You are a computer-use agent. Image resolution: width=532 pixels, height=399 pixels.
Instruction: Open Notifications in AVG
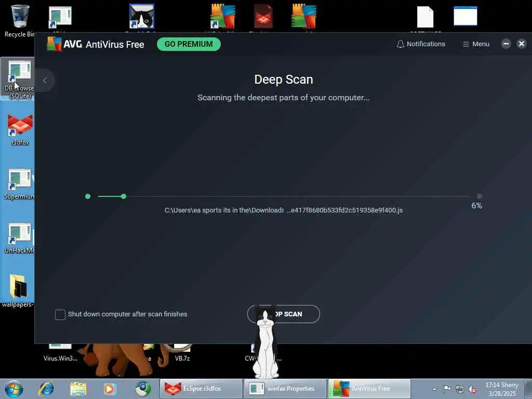421,44
